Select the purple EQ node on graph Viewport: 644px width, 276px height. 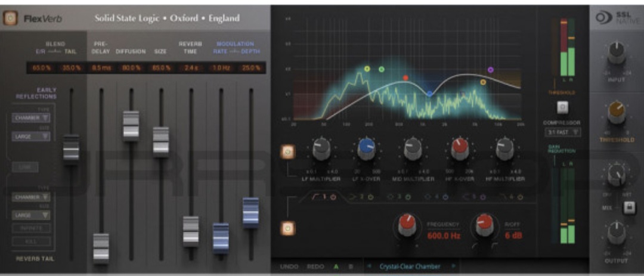[x=490, y=70]
